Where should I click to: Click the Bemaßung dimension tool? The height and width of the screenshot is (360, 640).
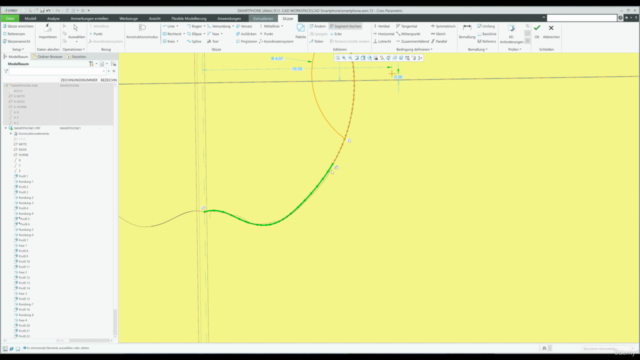tap(467, 31)
